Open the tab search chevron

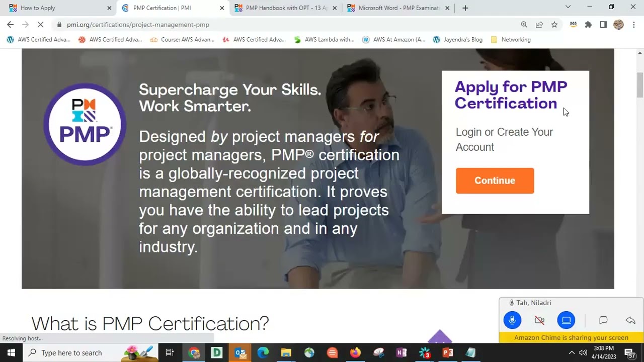[568, 7]
